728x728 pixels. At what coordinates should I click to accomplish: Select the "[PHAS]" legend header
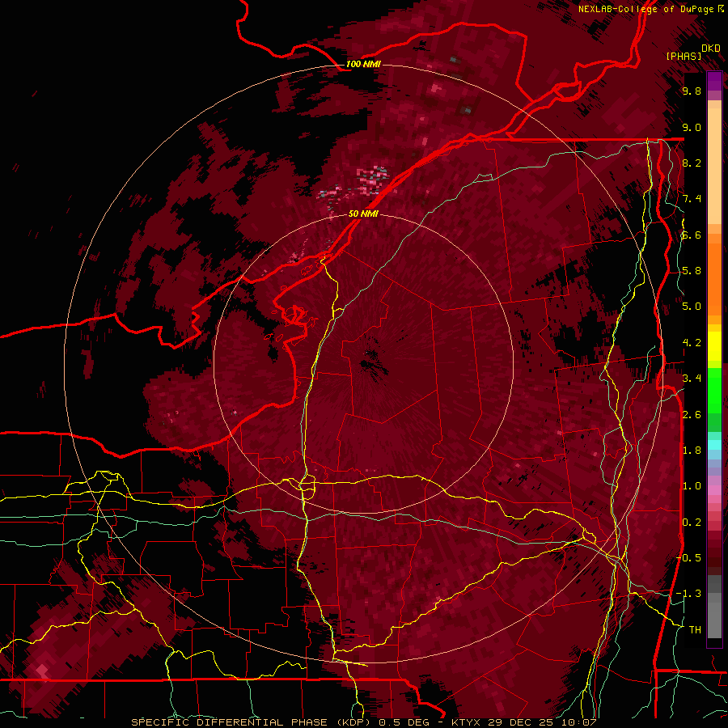pos(684,56)
